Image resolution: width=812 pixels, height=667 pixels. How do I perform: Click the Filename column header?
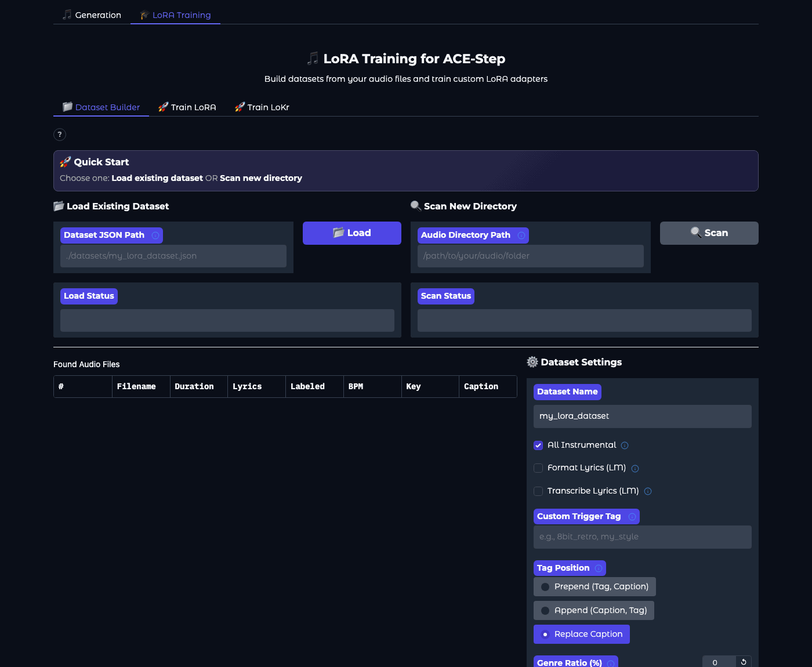[x=141, y=387]
